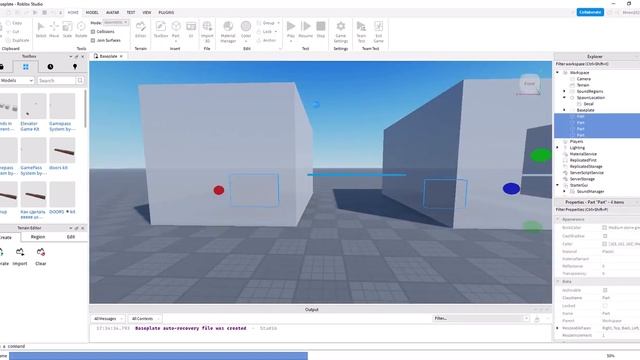Collapse the Appearance properties section
Image resolution: width=640 pixels, height=360 pixels.
pos(558,220)
